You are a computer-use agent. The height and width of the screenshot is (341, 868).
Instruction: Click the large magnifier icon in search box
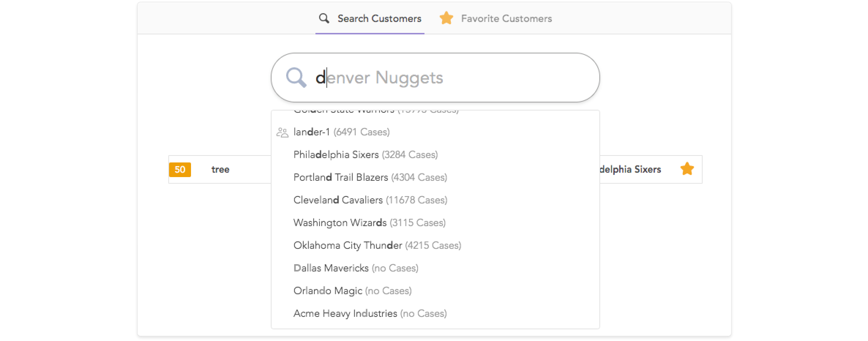(x=296, y=78)
